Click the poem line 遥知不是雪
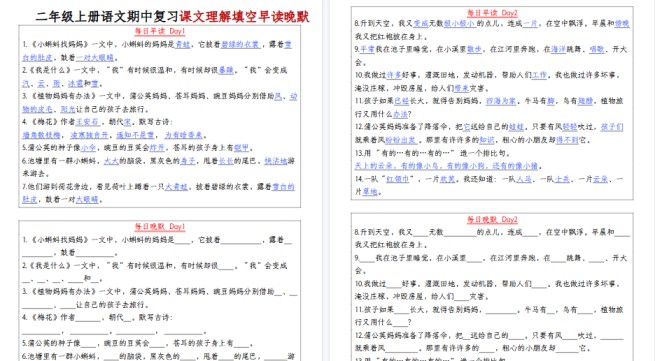 (x=135, y=135)
